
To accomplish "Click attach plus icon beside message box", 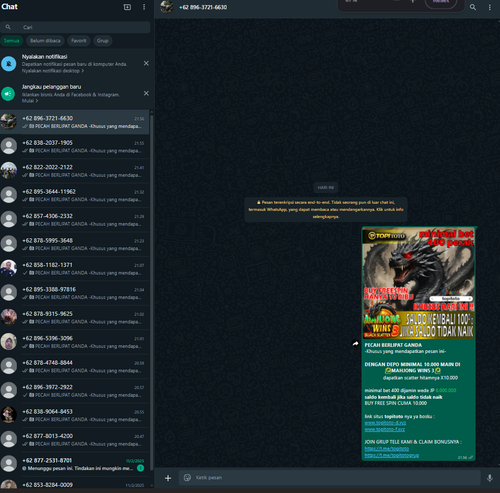I will click(x=168, y=478).
